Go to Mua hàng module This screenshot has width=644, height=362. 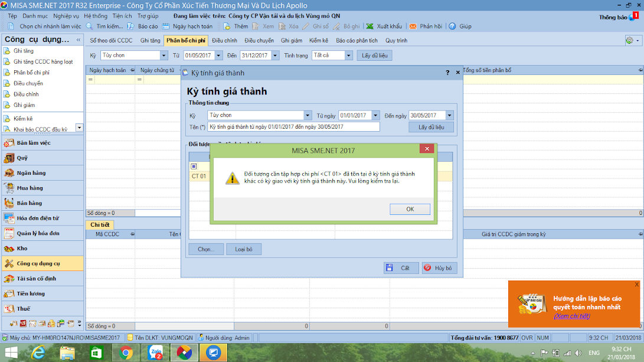point(43,188)
